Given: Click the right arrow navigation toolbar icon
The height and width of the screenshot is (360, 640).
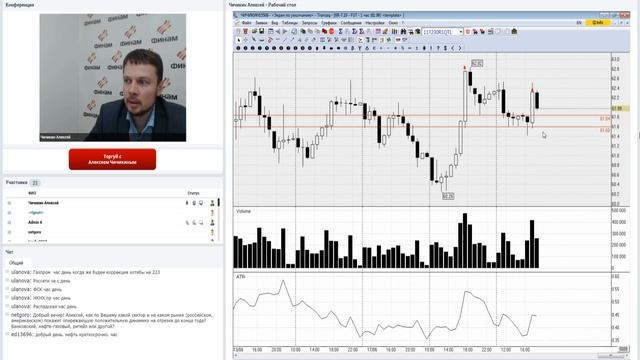Looking at the screenshot, I should point(285,31).
